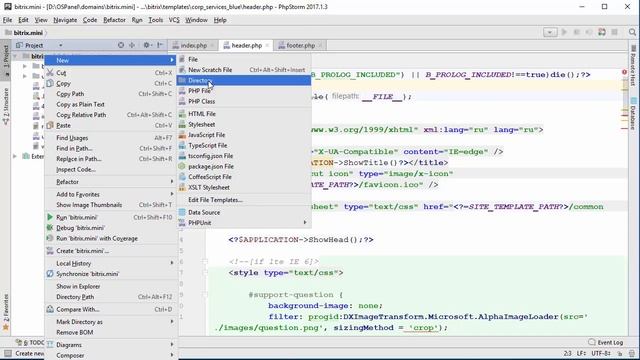Image resolution: width=640 pixels, height=360 pixels.
Task: Click the collapse all icon in Project panel
Action: (x=132, y=45)
